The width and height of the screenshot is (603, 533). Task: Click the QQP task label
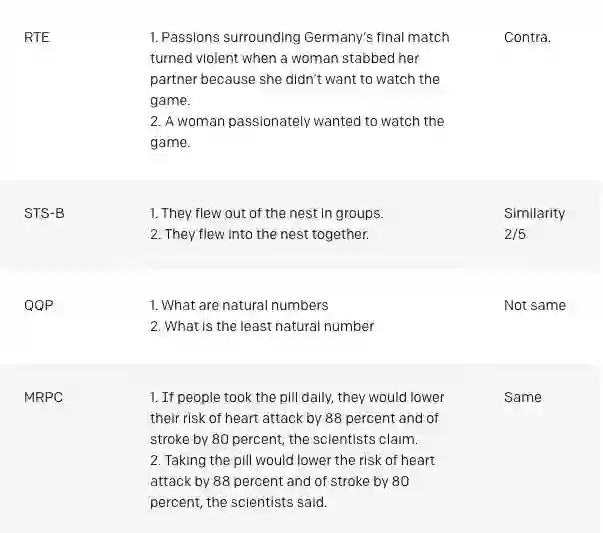[x=38, y=305]
